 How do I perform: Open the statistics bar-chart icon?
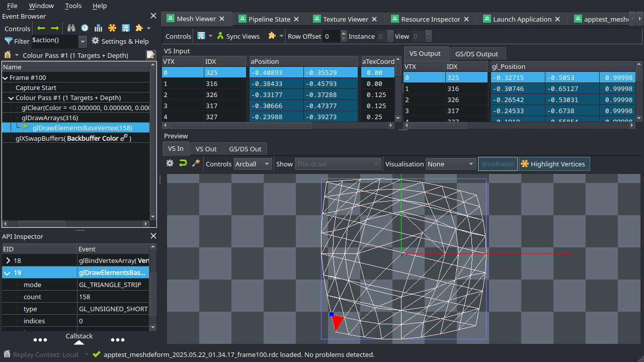pos(98,28)
